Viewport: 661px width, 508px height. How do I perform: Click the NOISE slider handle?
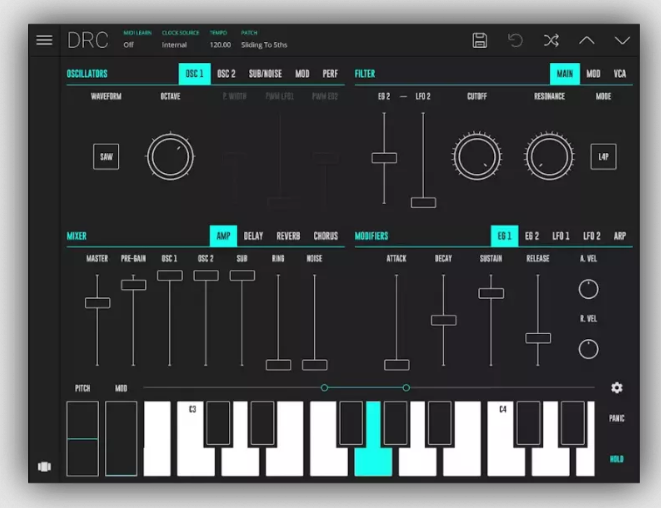point(314,365)
